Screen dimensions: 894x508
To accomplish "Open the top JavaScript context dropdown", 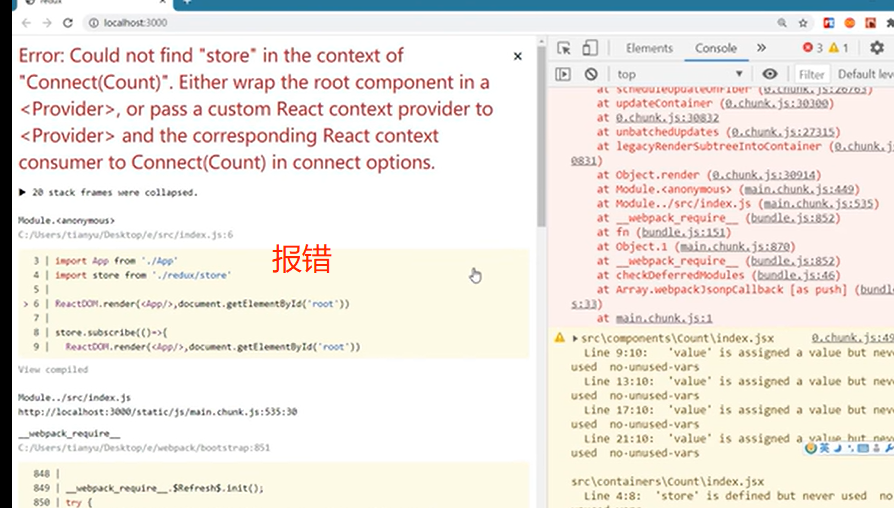I will pyautogui.click(x=680, y=74).
